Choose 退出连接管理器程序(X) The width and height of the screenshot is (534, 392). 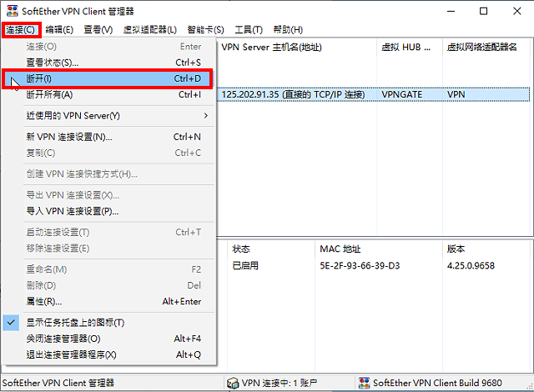[109, 354]
